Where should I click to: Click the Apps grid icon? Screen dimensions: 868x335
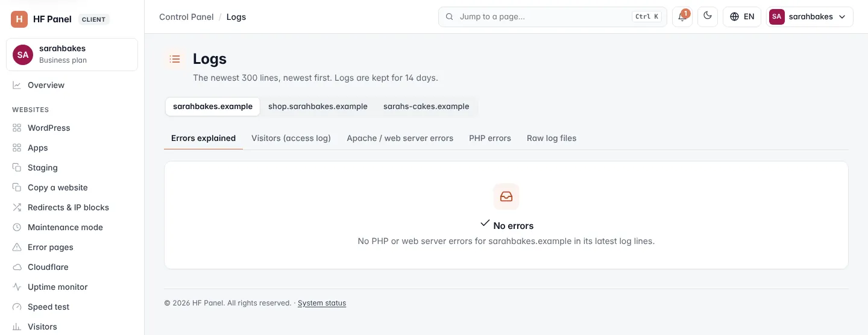(x=17, y=148)
